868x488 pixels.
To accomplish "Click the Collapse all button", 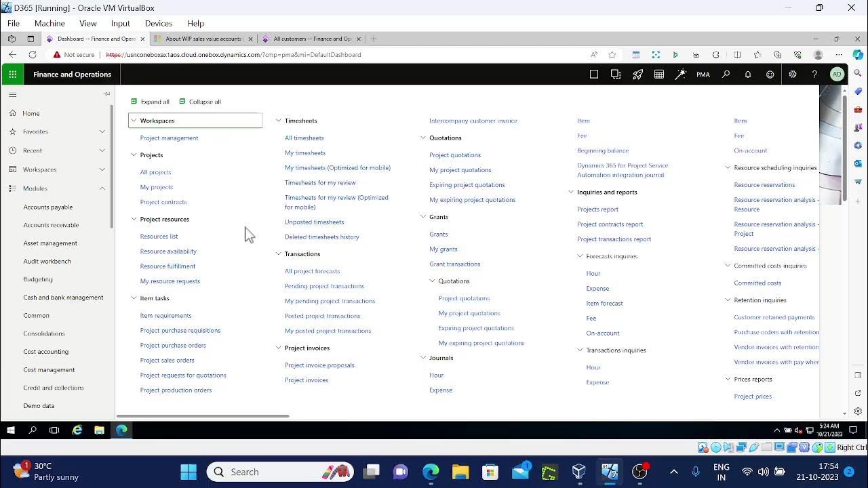I will [200, 102].
